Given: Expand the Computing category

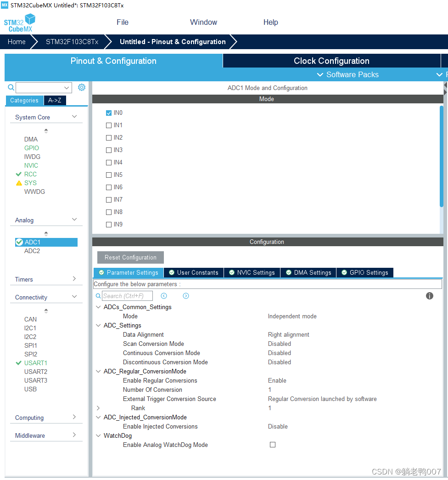Looking at the screenshot, I should tap(74, 417).
